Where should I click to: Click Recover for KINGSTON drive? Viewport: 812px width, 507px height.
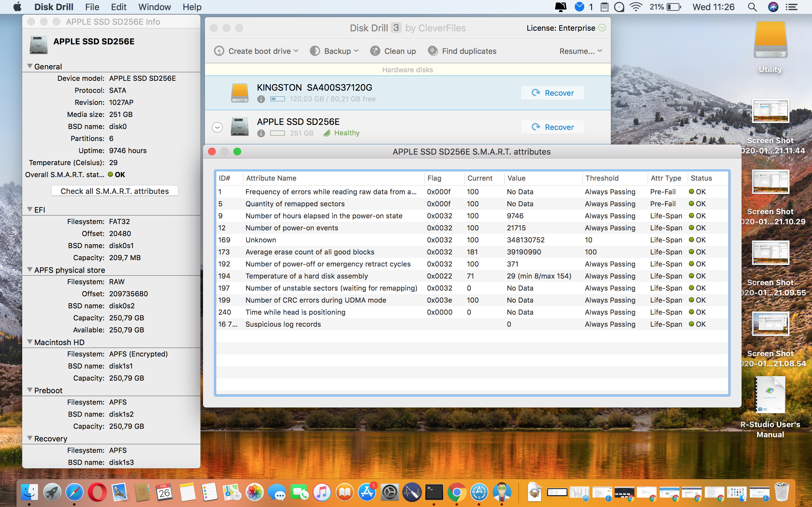pos(552,93)
